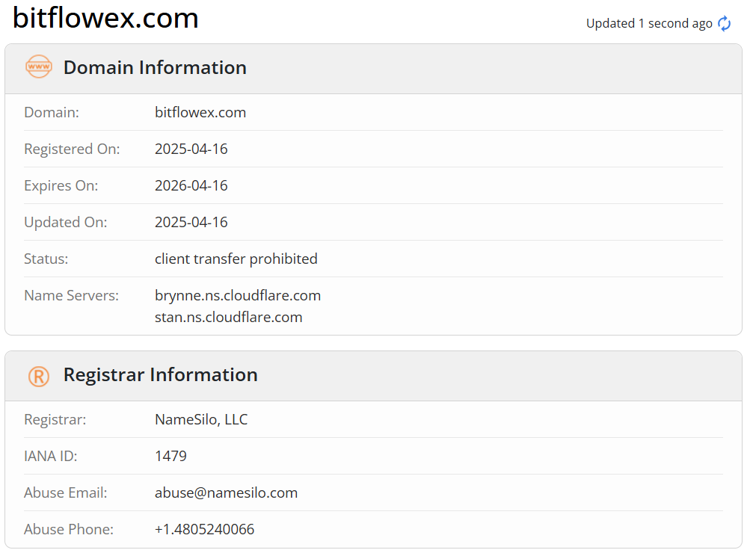
Task: Click the Updated On date value
Action: [191, 222]
